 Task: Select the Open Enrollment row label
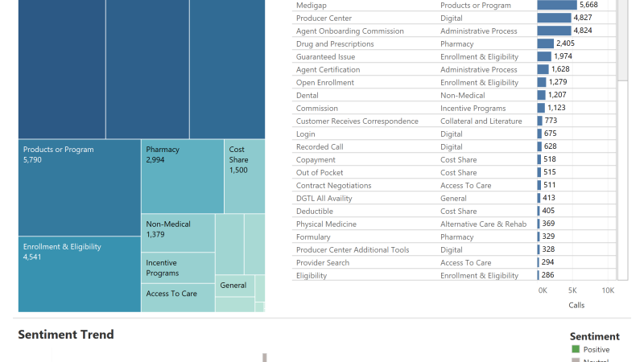(324, 82)
